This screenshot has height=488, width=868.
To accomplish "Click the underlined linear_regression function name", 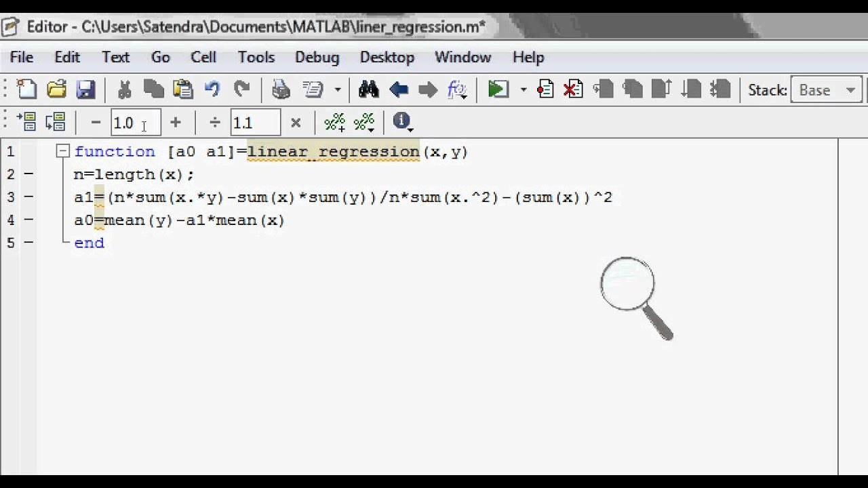I will (333, 152).
